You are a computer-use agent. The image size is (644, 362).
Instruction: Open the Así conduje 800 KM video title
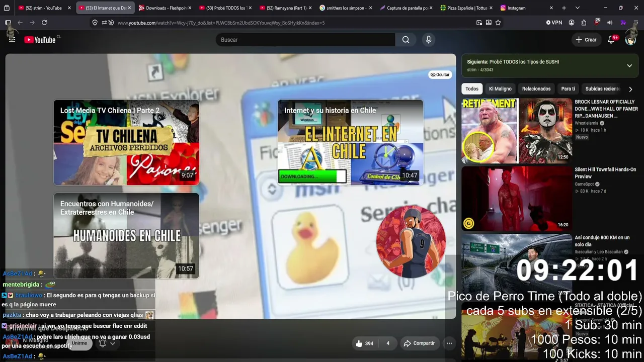point(602,241)
